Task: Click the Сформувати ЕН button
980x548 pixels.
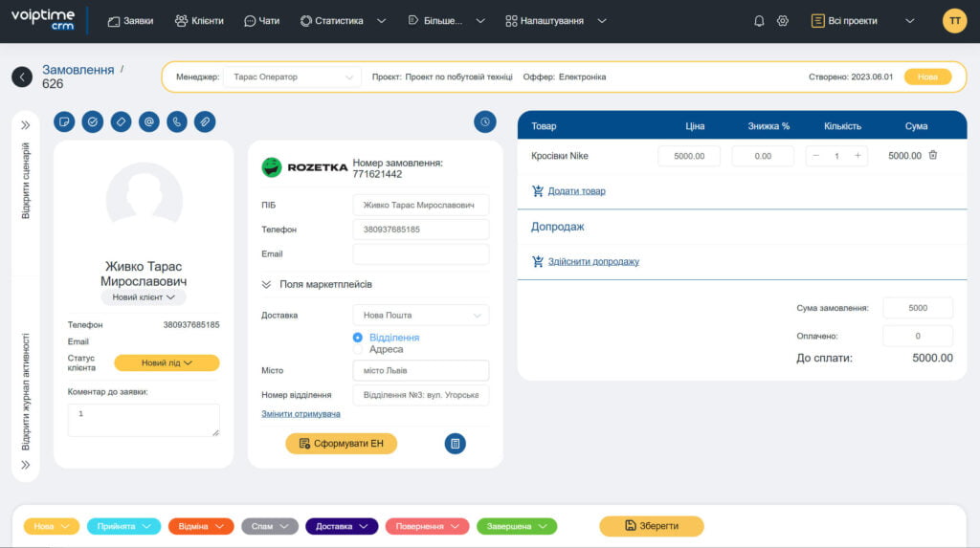Action: 342,444
